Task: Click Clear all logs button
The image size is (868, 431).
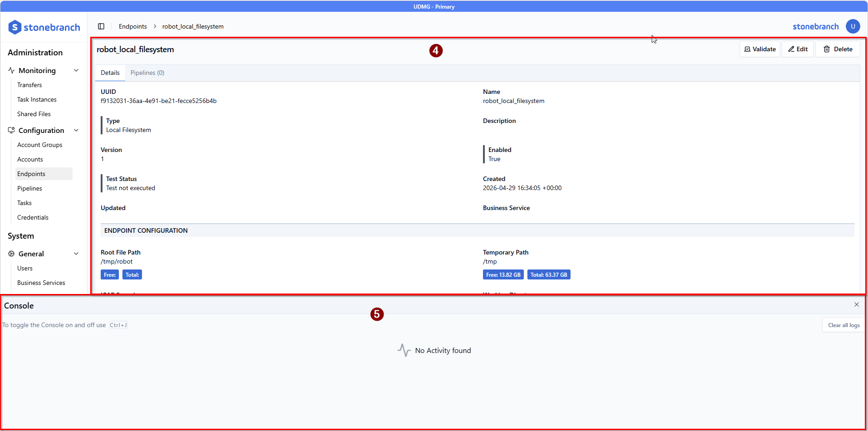Action: point(844,325)
